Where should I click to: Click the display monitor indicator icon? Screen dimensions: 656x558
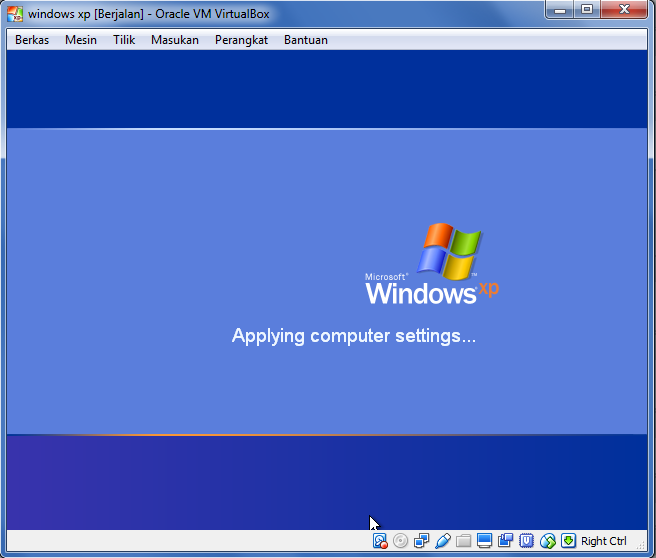[x=484, y=541]
